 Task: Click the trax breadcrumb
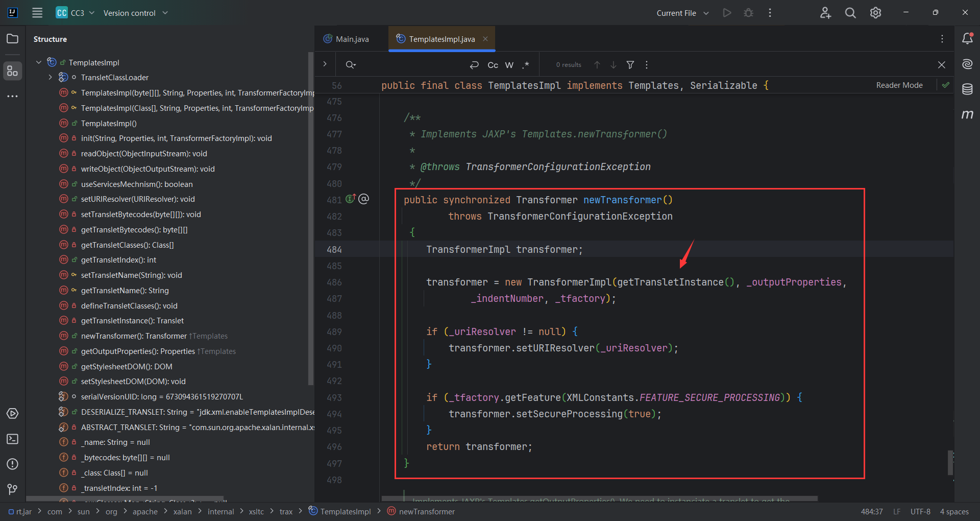coord(286,511)
